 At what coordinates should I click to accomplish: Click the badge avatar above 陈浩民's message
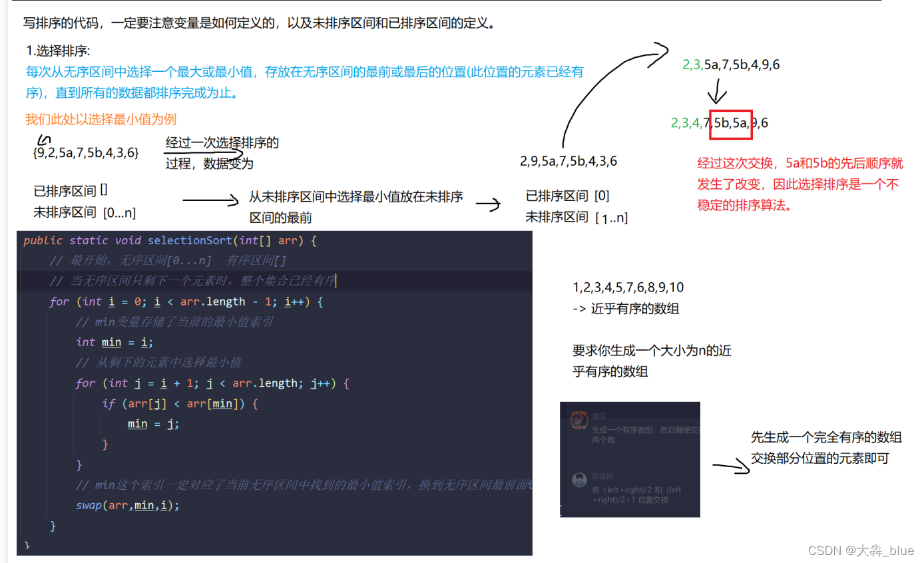578,422
